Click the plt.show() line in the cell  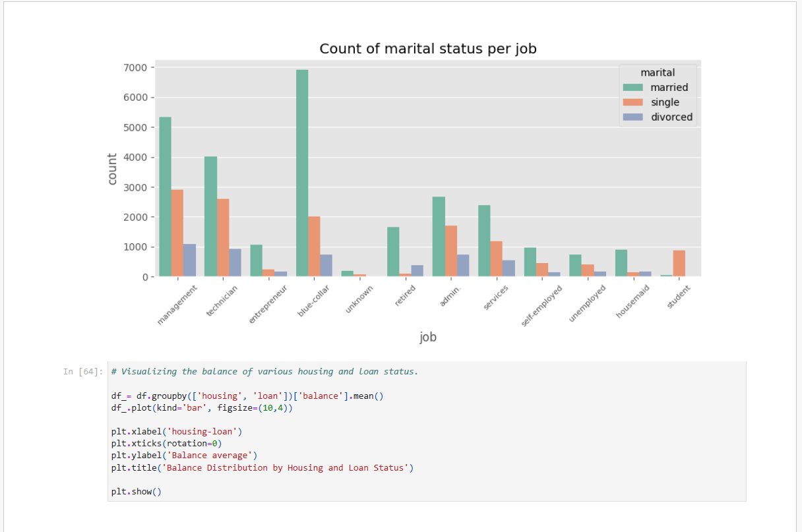[x=136, y=492]
